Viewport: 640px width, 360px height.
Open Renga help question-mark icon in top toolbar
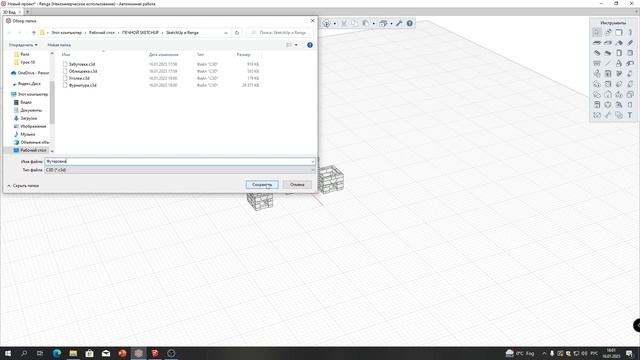click(409, 23)
